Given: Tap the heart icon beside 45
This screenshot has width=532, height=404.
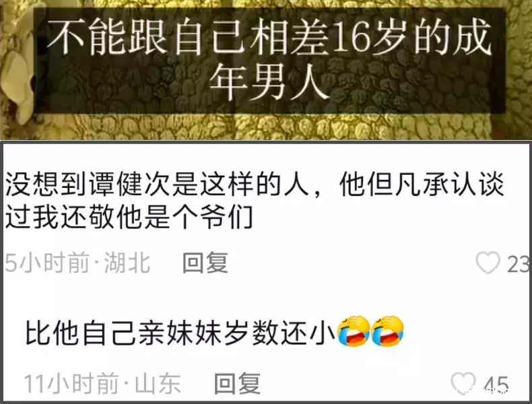Looking at the screenshot, I should point(463,383).
